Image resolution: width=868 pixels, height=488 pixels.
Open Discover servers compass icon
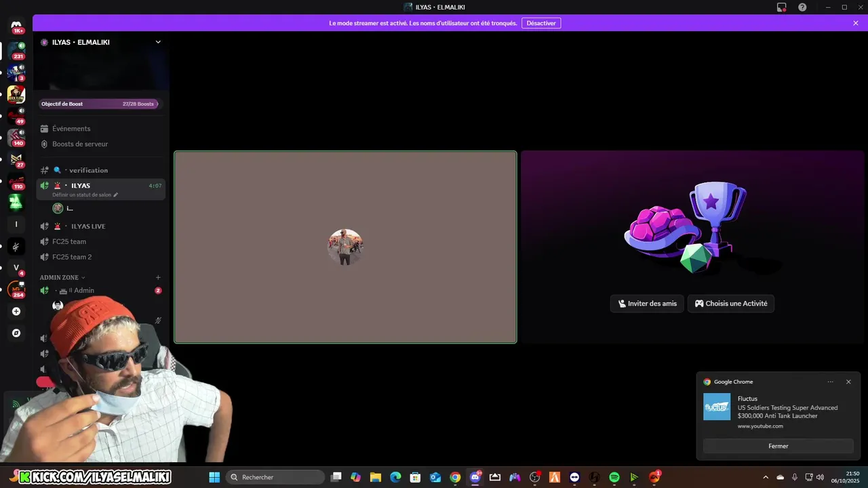click(x=16, y=333)
